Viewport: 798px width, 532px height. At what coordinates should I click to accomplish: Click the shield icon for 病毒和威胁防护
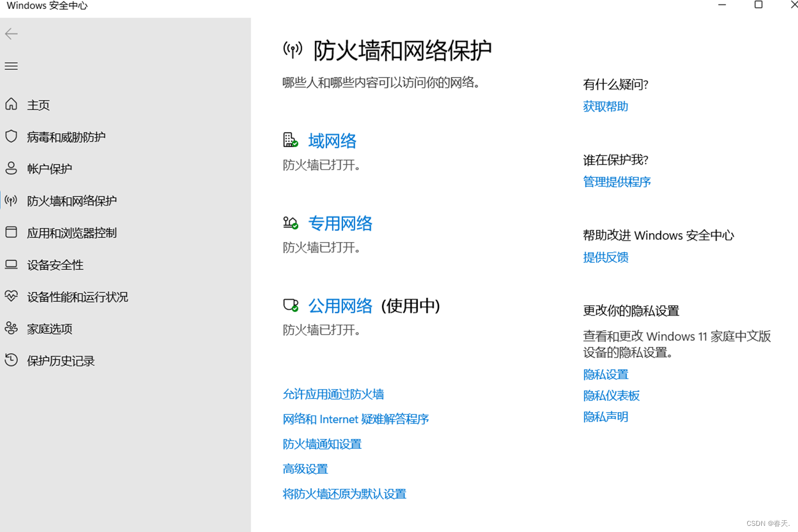11,136
